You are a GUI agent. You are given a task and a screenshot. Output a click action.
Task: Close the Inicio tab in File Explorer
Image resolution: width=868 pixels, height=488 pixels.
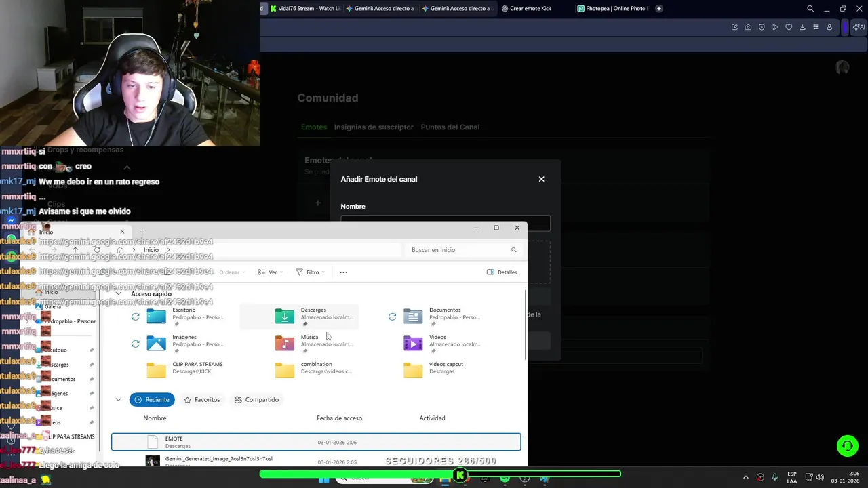pos(122,232)
